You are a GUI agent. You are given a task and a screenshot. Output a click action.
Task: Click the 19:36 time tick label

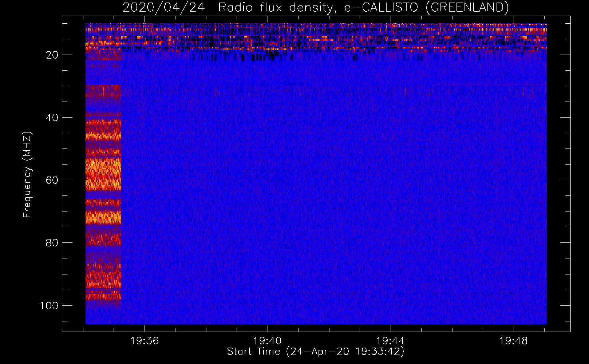pyautogui.click(x=145, y=341)
